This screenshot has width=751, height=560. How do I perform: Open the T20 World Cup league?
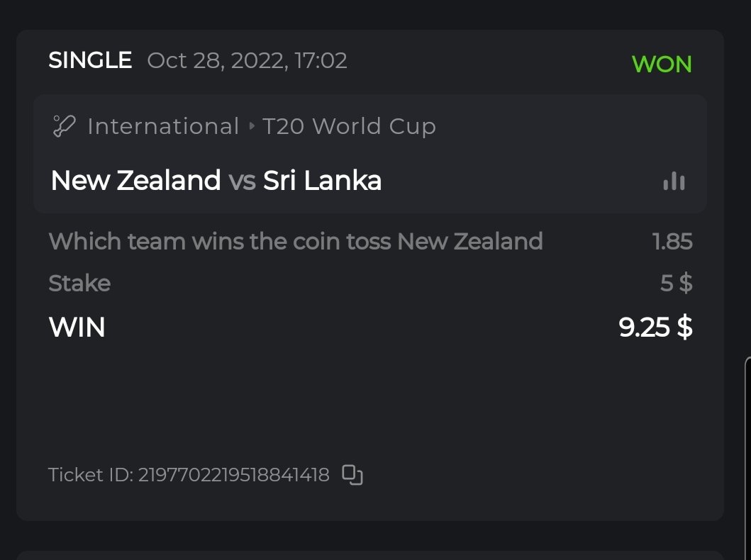pos(349,127)
